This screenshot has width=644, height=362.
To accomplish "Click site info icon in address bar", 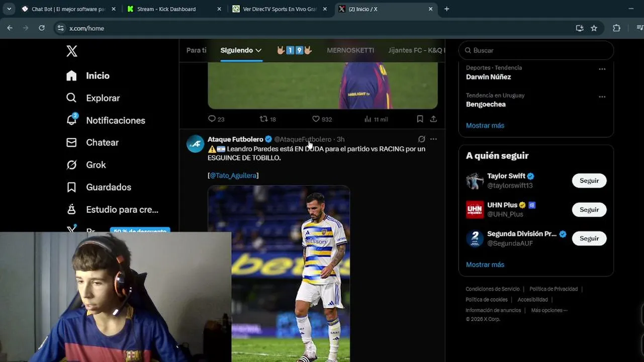I will 60,28.
